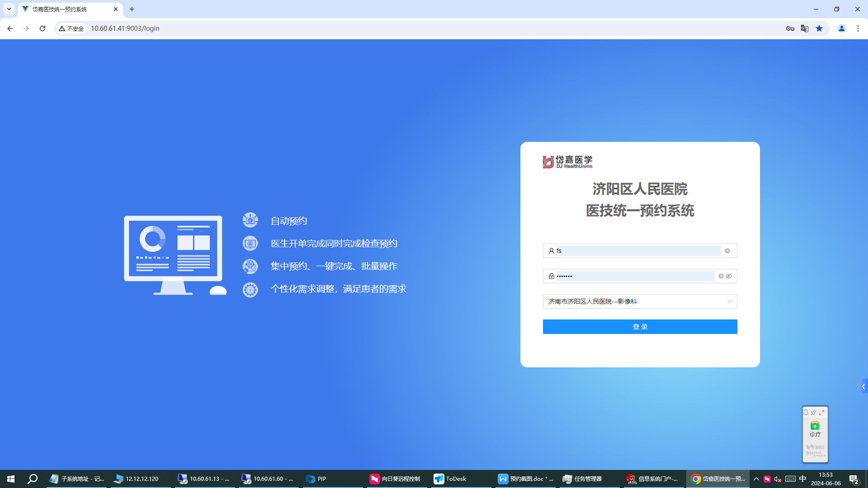Click the bell notification icon in floating widget
The height and width of the screenshot is (488, 868).
[806, 412]
